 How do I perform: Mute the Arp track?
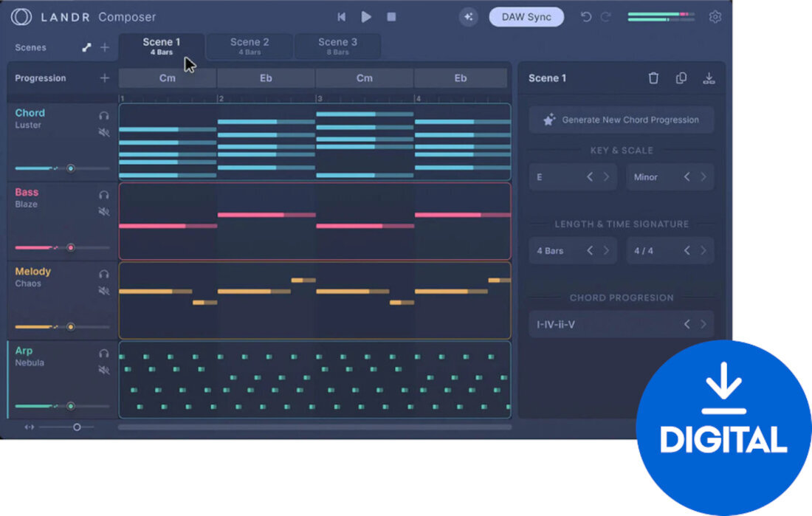point(103,371)
